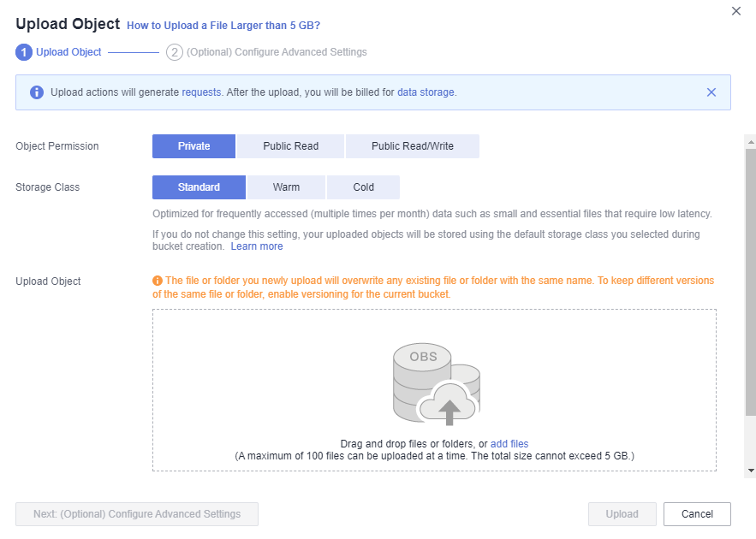Click the OBS cloud upload icon
Image resolution: width=756 pixels, height=539 pixels.
click(437, 384)
